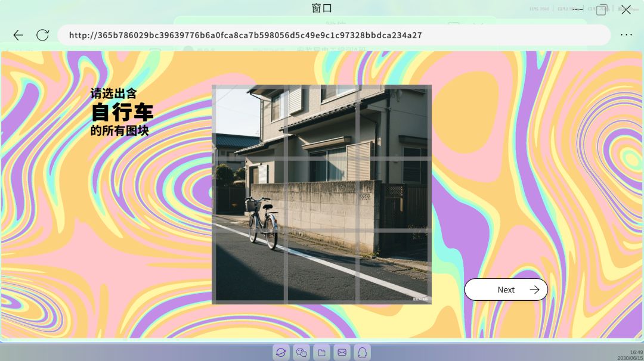Go back with the left arrow

[18, 35]
